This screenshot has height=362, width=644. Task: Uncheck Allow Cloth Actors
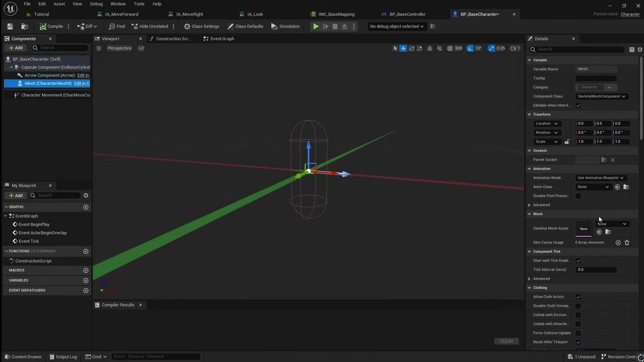point(578,297)
